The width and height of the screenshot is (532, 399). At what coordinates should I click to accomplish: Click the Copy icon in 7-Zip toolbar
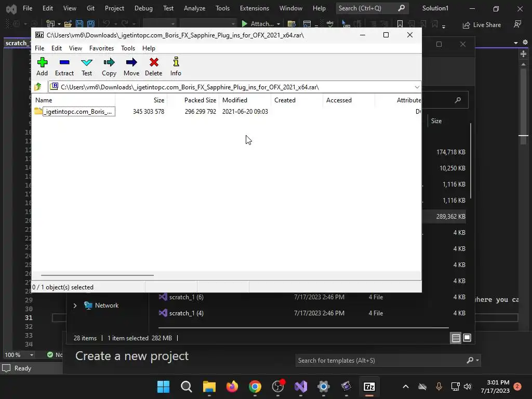[109, 66]
